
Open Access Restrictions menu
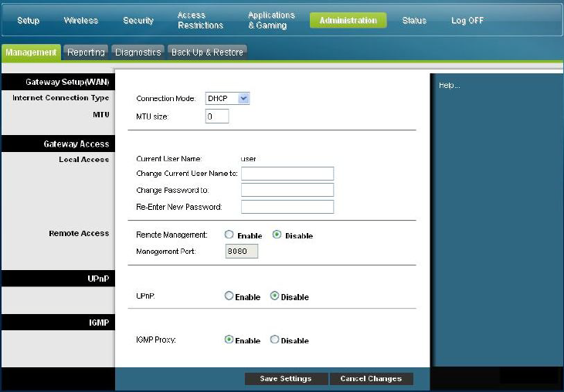(200, 20)
